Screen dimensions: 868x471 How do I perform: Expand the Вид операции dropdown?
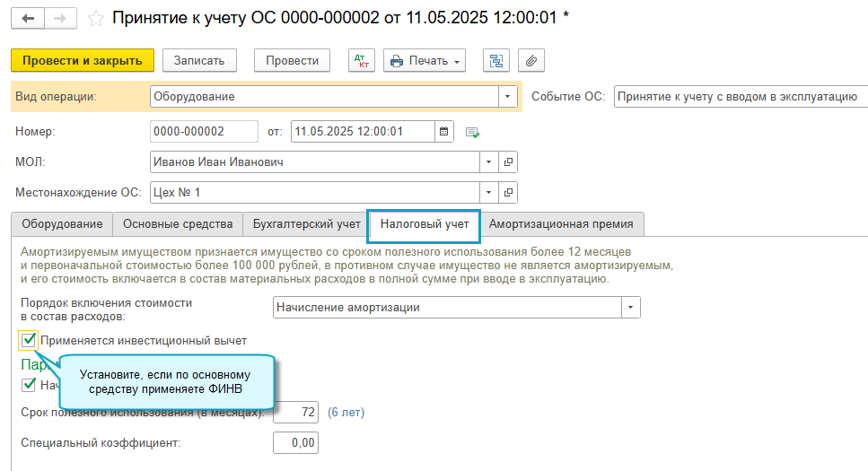[508, 96]
